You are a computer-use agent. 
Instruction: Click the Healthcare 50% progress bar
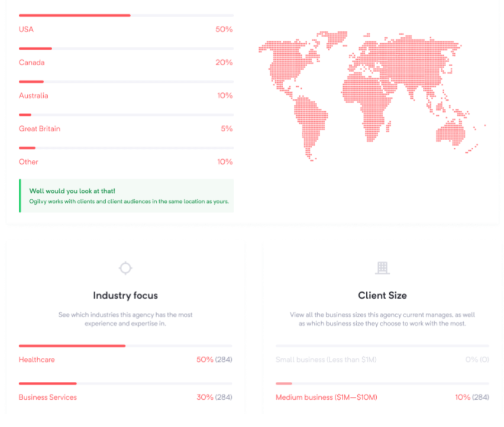(x=125, y=346)
